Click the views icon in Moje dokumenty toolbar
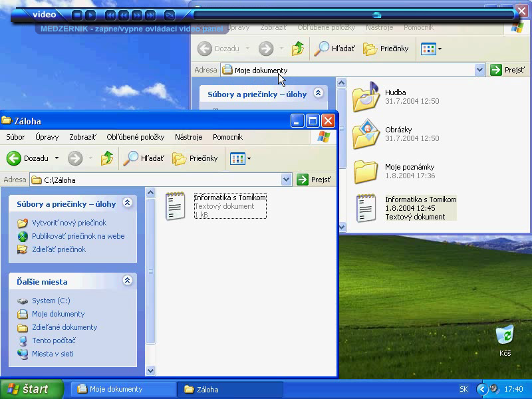This screenshot has width=532, height=399. 428,49
